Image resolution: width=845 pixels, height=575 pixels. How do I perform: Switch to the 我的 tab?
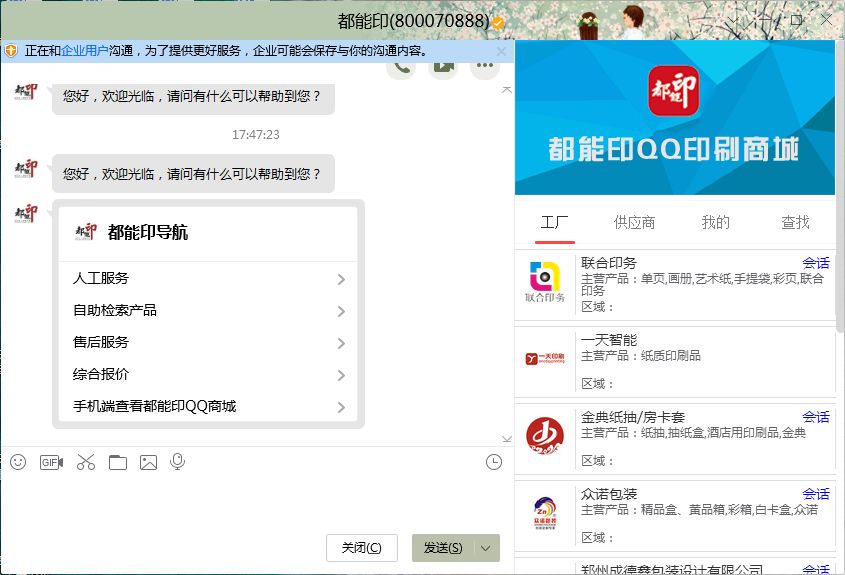[716, 222]
